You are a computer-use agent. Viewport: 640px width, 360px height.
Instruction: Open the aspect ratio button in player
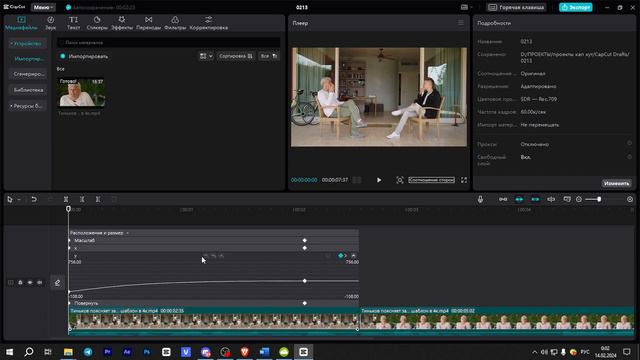pyautogui.click(x=431, y=180)
